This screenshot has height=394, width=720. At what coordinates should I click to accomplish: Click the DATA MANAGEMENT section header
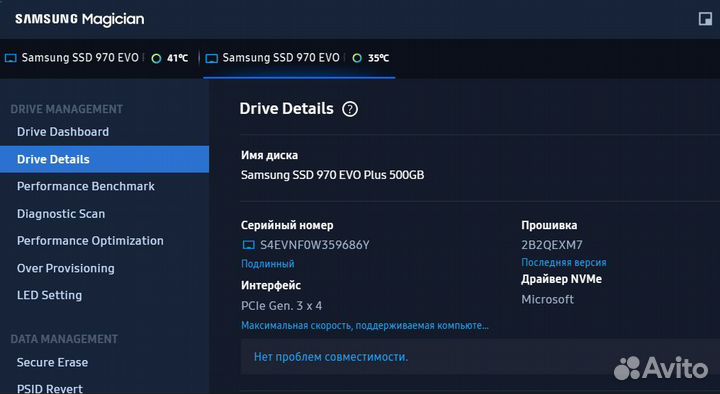click(x=64, y=339)
